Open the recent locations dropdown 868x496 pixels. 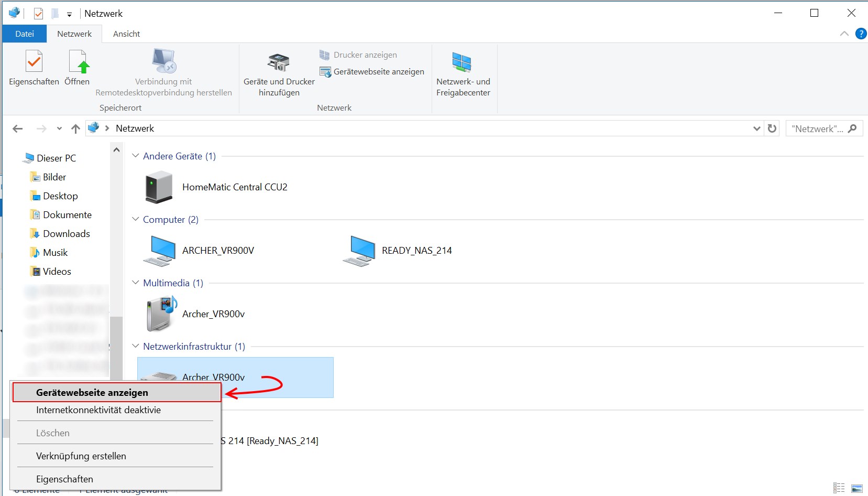tap(59, 128)
